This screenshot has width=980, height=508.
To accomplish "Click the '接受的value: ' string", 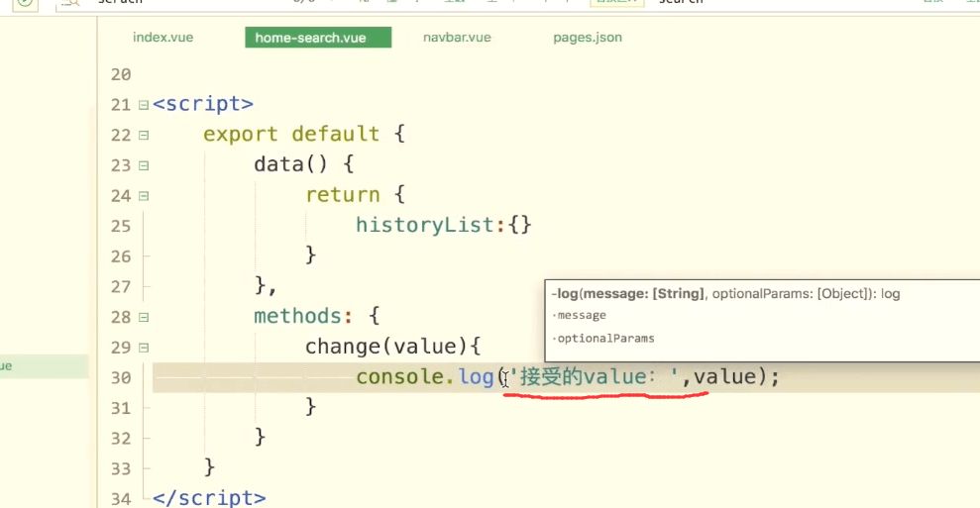I will [595, 376].
